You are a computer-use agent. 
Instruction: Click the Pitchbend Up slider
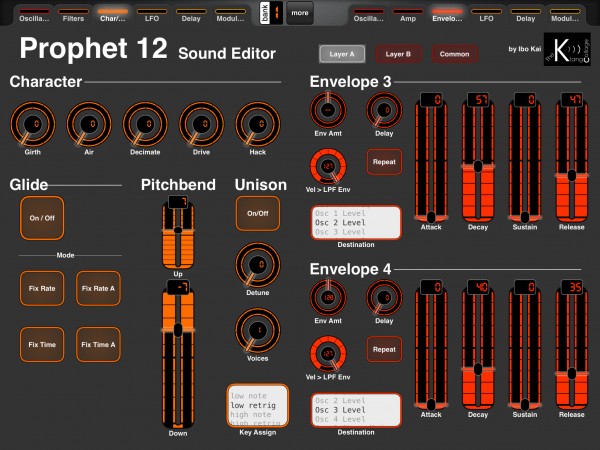tap(178, 233)
